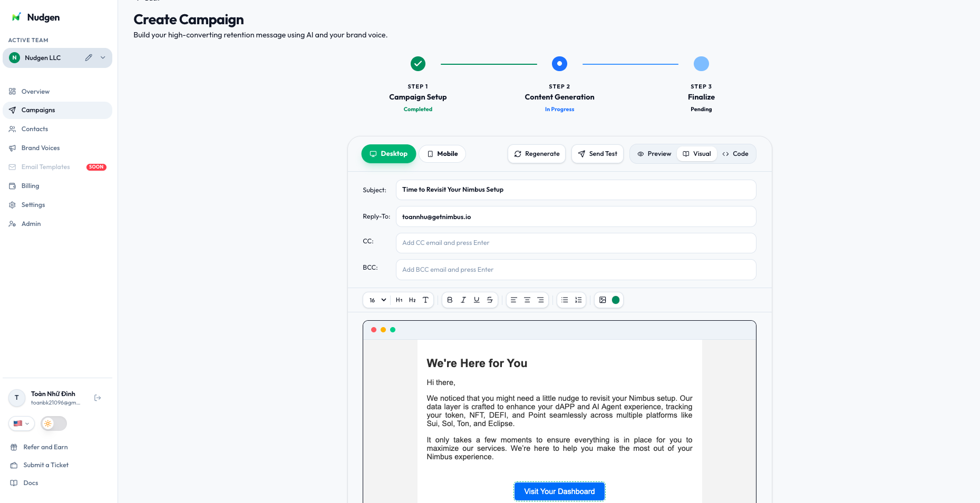Open Settings in the sidebar
This screenshot has height=503, width=980.
(57, 205)
